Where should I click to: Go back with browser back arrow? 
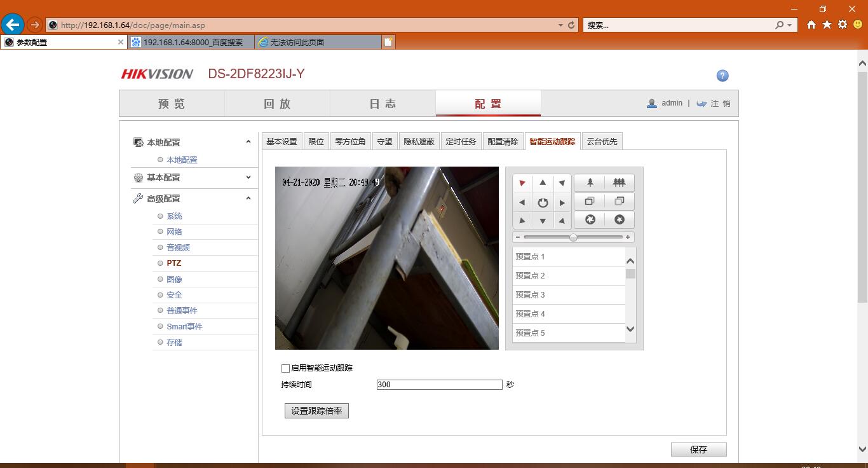click(x=13, y=25)
